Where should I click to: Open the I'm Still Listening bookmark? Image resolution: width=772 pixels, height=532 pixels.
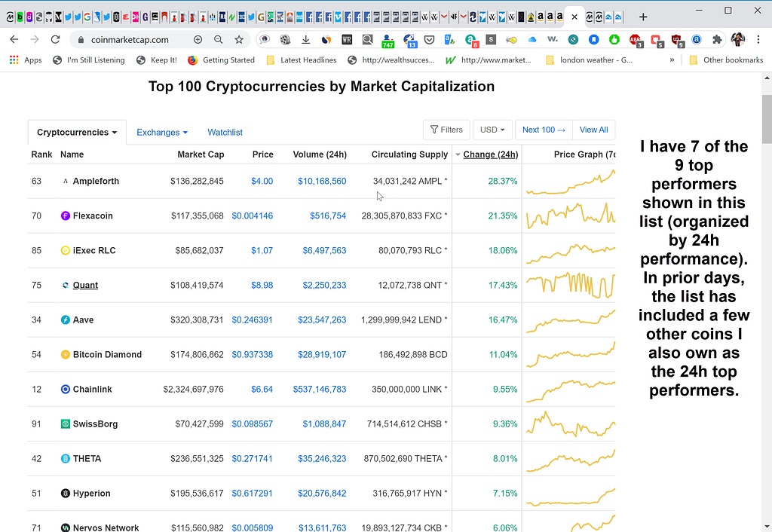click(x=89, y=60)
